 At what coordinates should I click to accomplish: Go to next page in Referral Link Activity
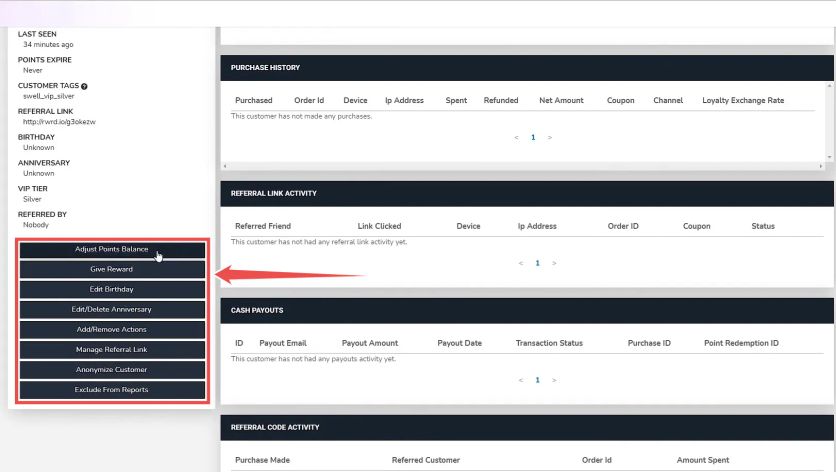[x=554, y=263]
